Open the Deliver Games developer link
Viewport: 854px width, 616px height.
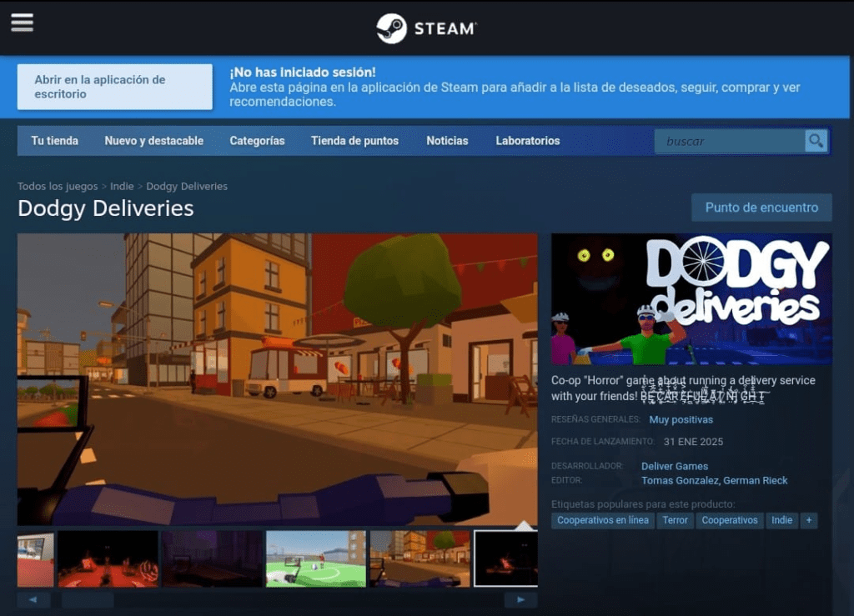[675, 466]
